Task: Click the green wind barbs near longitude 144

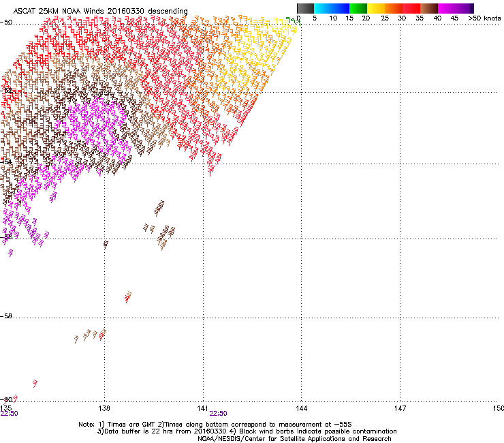Action: [x=293, y=21]
